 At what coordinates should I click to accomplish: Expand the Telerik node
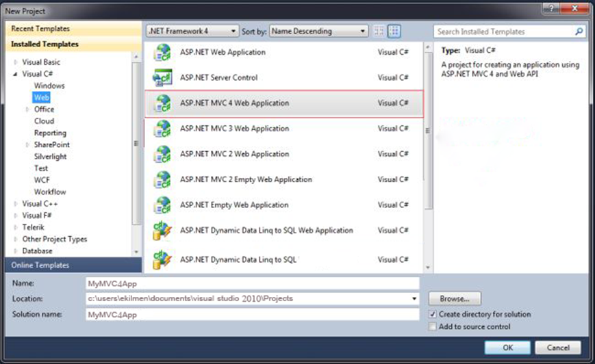tap(16, 227)
